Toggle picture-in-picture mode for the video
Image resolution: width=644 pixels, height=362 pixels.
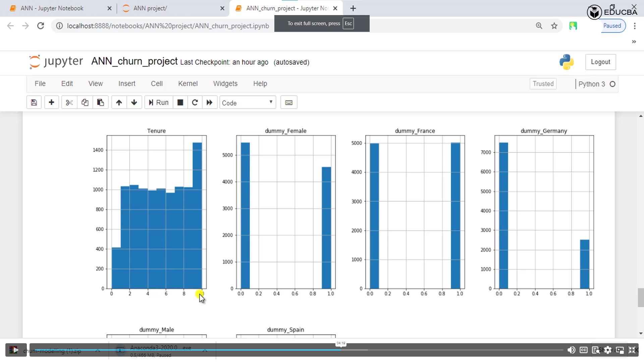pos(620,350)
